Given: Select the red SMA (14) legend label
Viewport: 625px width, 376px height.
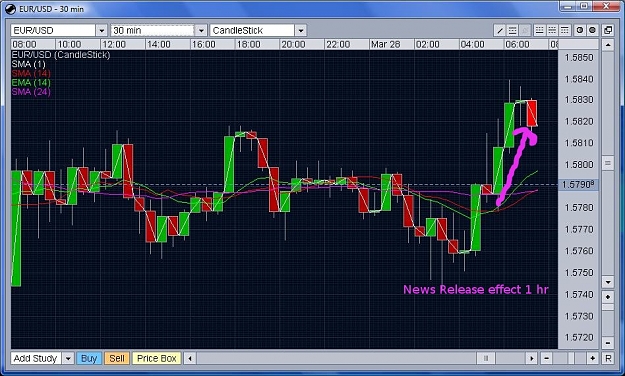Looking at the screenshot, I should point(31,73).
